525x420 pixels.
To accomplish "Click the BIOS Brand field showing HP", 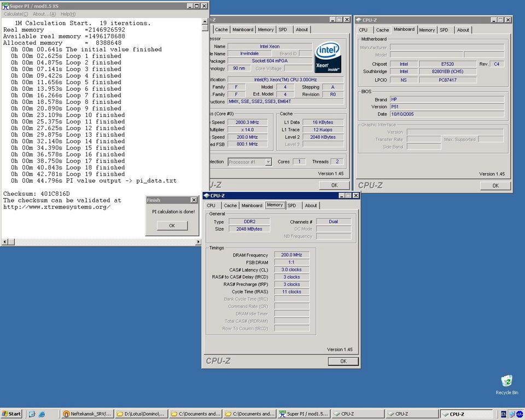I will pos(447,100).
